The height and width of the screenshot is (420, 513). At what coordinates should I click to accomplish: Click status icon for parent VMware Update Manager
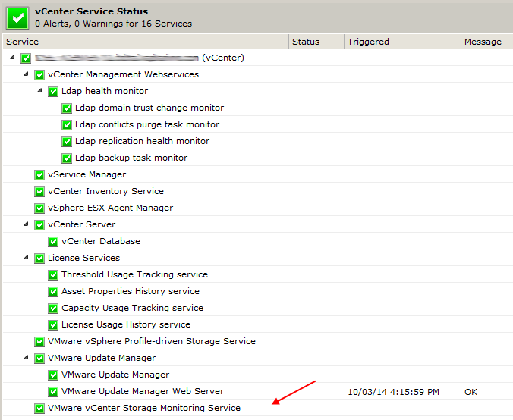[39, 359]
